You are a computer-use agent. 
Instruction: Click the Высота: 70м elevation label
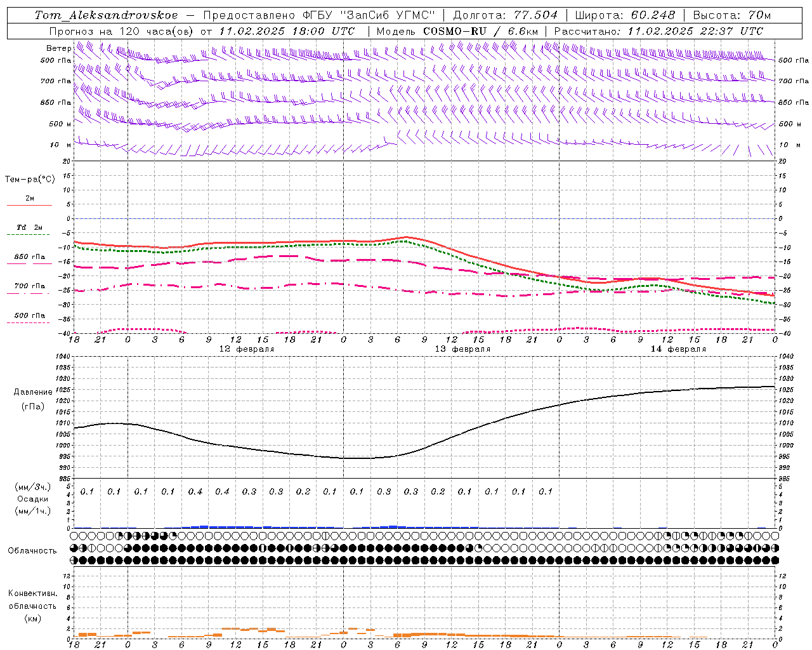tap(731, 15)
